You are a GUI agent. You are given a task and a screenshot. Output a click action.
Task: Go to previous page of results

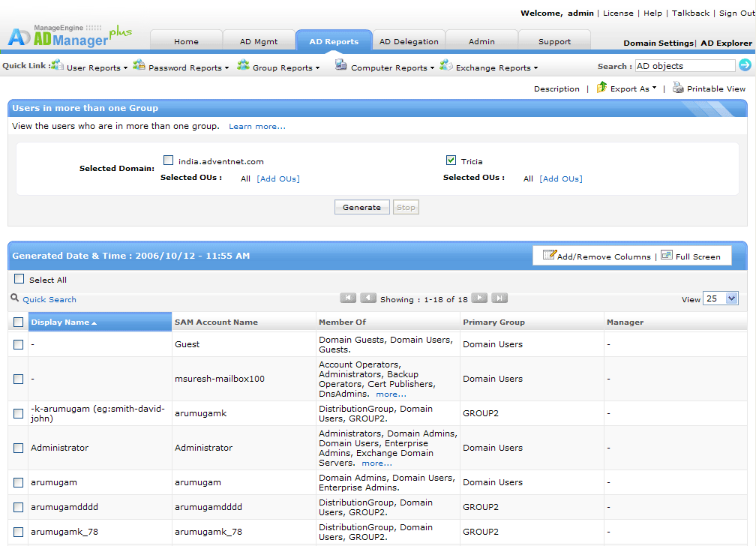click(x=368, y=298)
